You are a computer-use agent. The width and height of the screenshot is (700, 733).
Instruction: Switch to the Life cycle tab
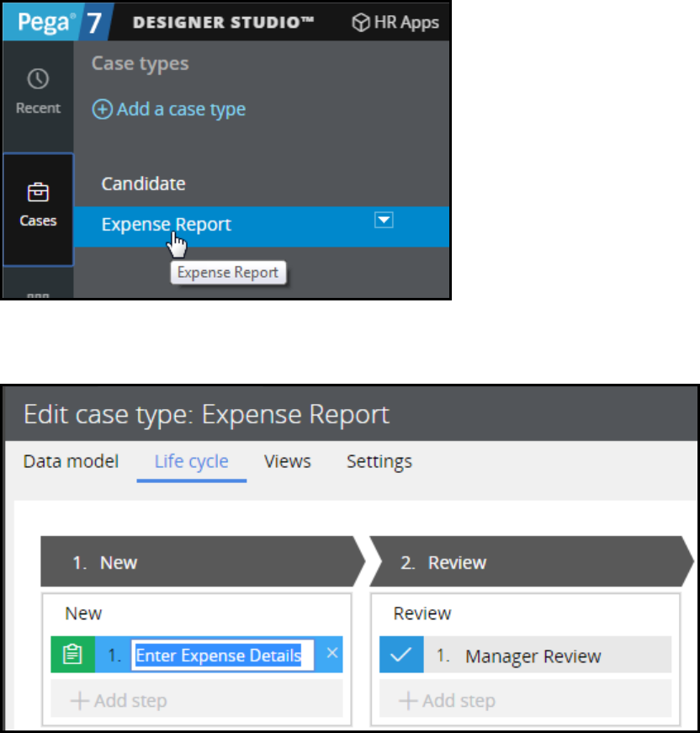[192, 461]
